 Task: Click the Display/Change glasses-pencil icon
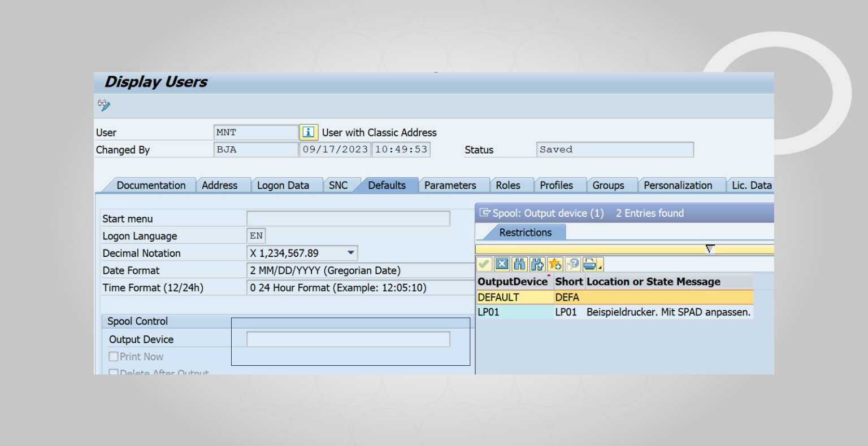[104, 105]
